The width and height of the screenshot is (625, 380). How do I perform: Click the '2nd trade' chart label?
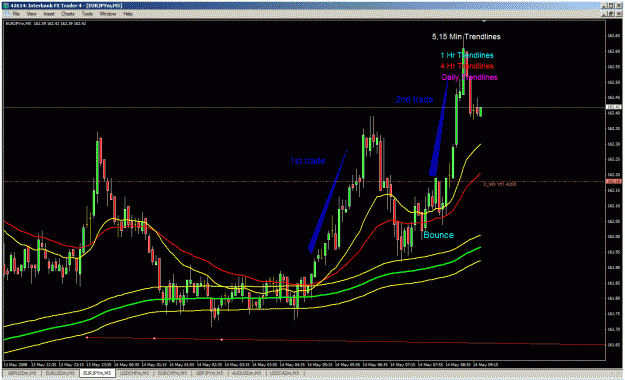point(414,99)
